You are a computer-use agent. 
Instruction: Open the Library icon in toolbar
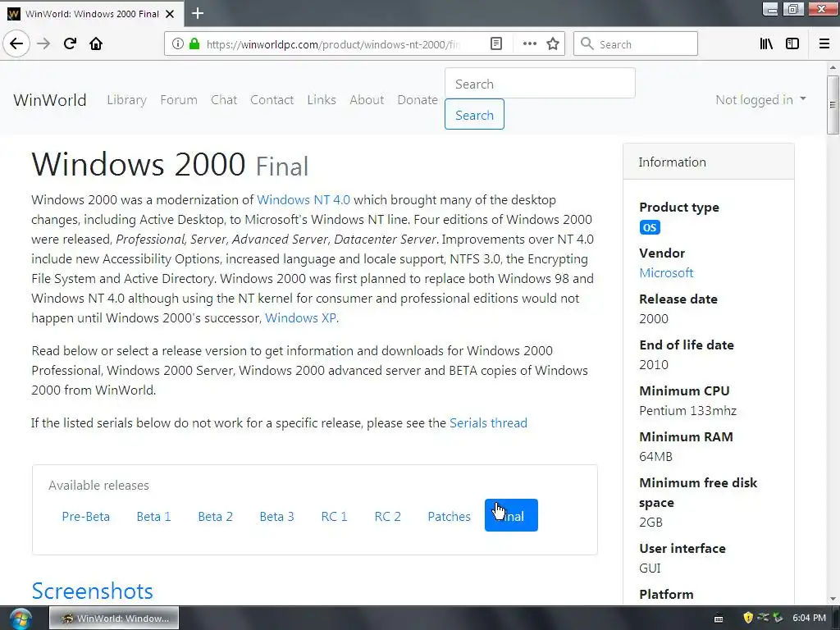[766, 43]
